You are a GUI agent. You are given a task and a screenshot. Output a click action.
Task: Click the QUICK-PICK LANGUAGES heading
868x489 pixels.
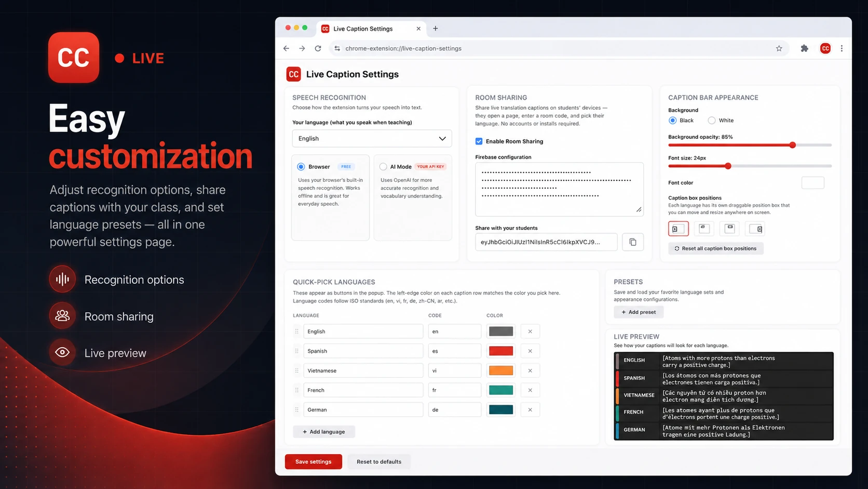[x=334, y=282]
